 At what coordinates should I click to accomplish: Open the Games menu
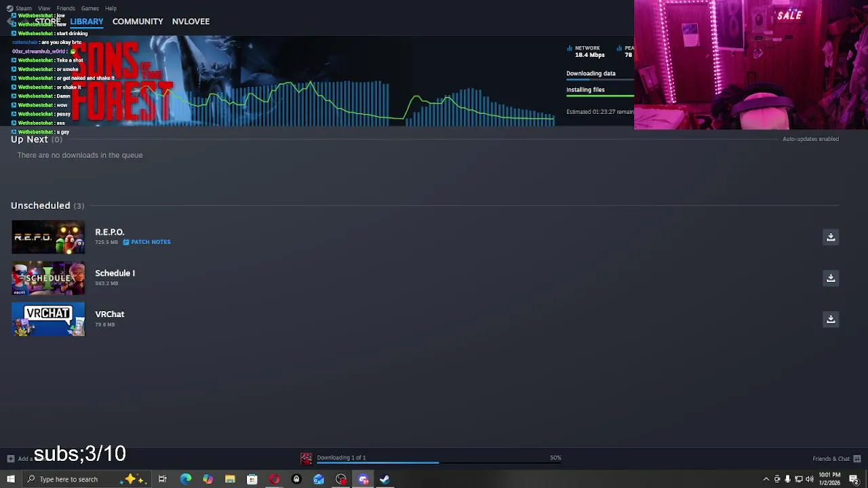(x=90, y=8)
